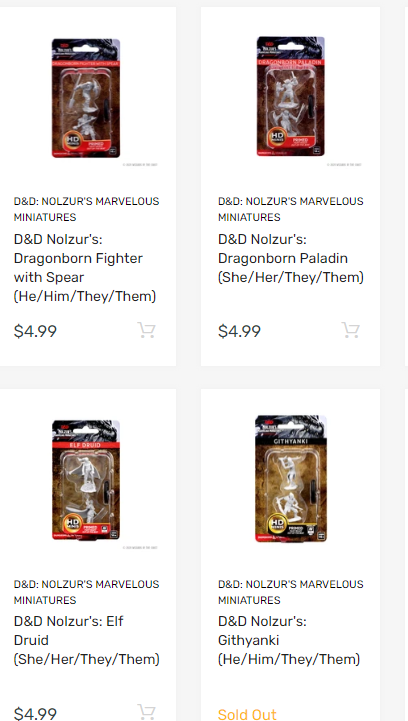Open Elf Druid (She/Her/They/Them) title link

[x=86, y=640]
